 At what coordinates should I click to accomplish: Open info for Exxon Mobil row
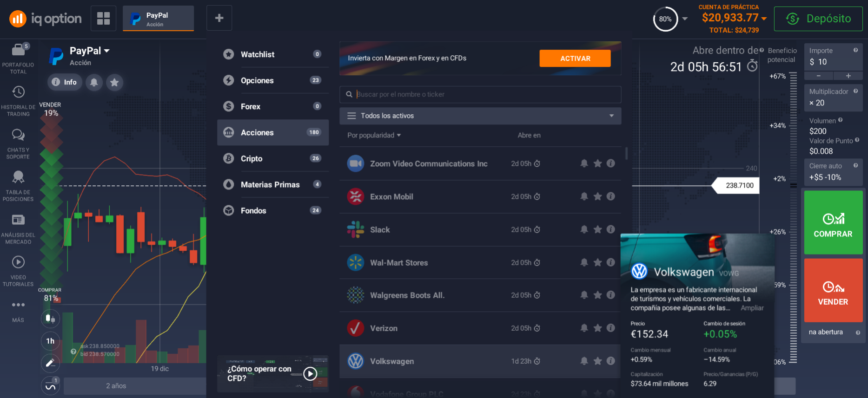pyautogui.click(x=611, y=196)
